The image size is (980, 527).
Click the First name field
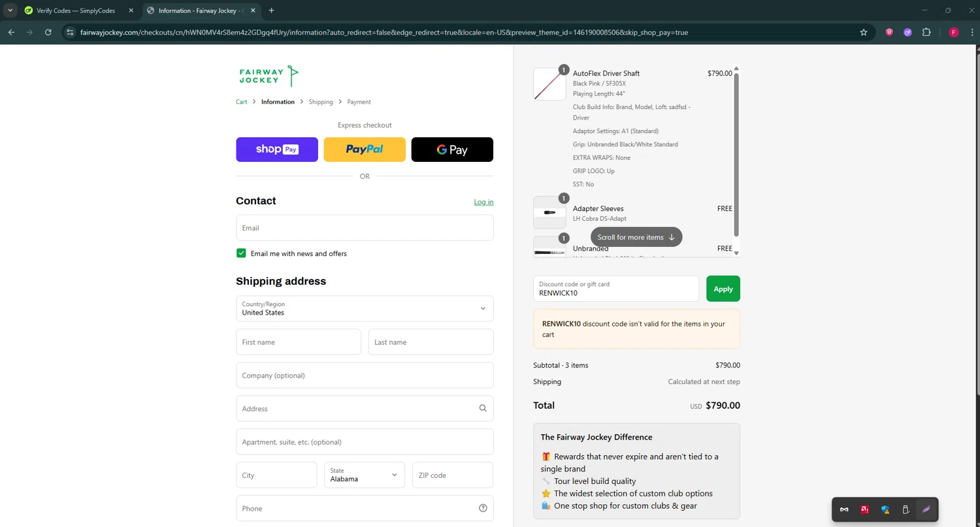tap(299, 342)
